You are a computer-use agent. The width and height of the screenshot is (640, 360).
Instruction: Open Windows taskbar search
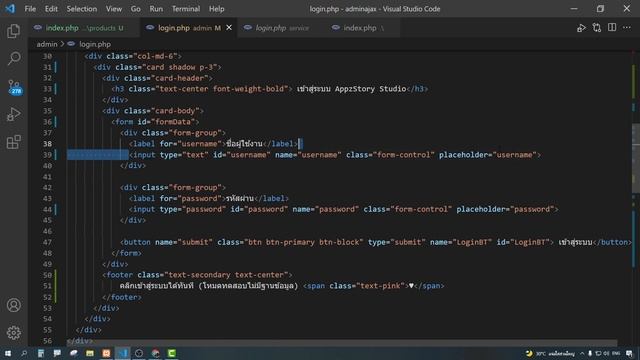click(24, 353)
